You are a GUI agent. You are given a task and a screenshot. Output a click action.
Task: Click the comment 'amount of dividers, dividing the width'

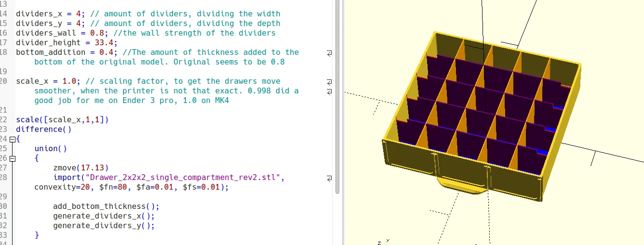[192, 14]
